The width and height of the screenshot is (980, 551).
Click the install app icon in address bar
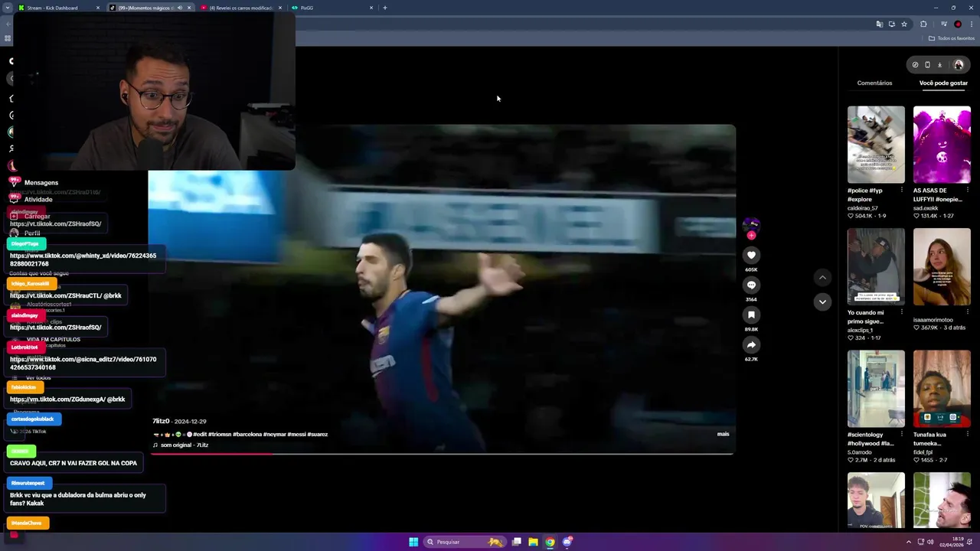(891, 24)
